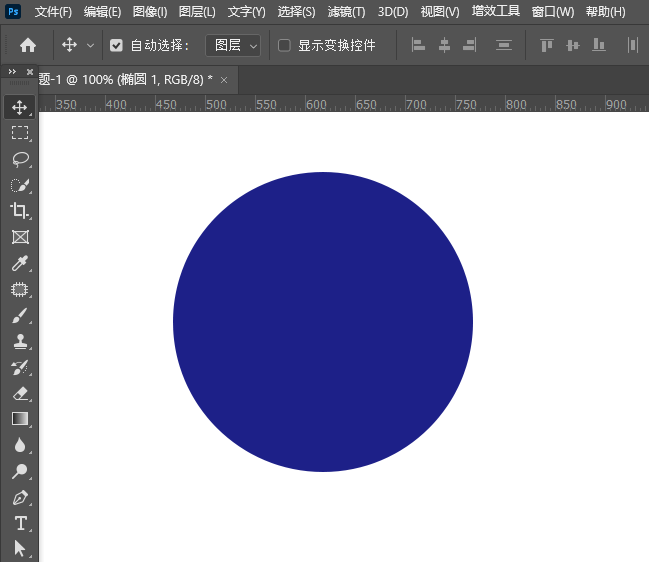This screenshot has width=649, height=562.
Task: Choose the Crop tool
Action: point(19,211)
